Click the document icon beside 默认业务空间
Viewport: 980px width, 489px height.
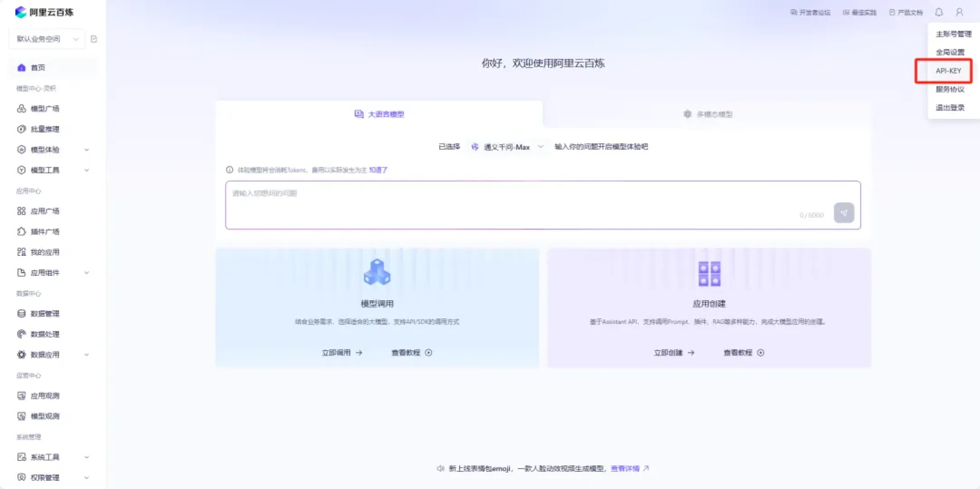click(x=94, y=39)
